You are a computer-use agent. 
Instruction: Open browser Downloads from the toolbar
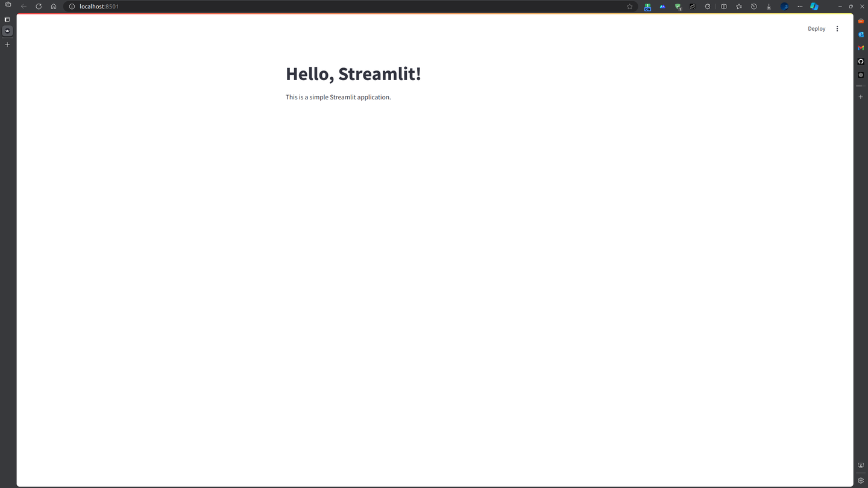[769, 6]
